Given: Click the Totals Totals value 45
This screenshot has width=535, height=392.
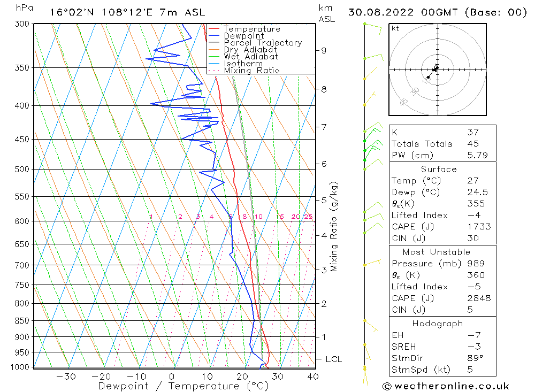Looking at the screenshot, I should 473,144.
